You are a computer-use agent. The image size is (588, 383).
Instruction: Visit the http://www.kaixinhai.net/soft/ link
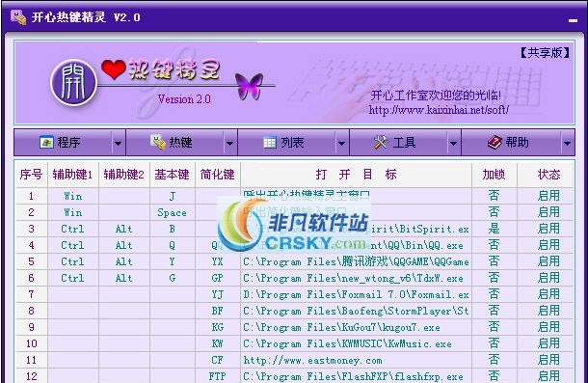(439, 110)
